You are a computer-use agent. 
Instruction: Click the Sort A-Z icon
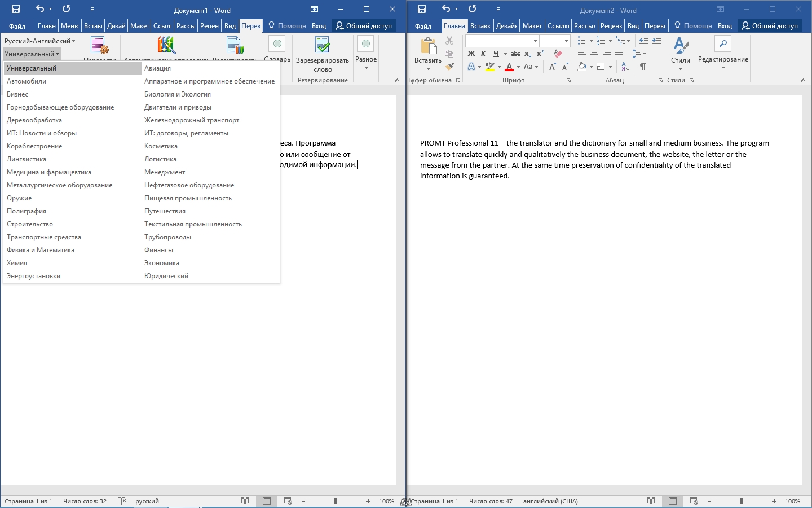(x=625, y=67)
